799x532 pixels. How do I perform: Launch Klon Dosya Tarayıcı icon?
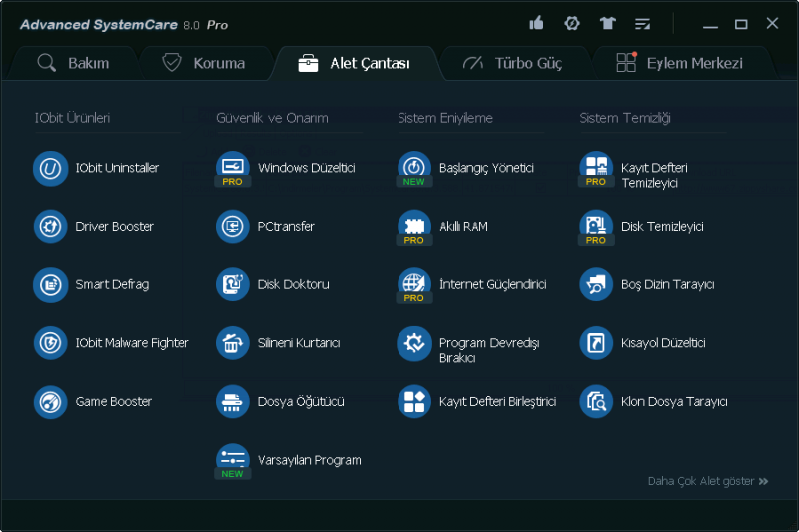(596, 402)
